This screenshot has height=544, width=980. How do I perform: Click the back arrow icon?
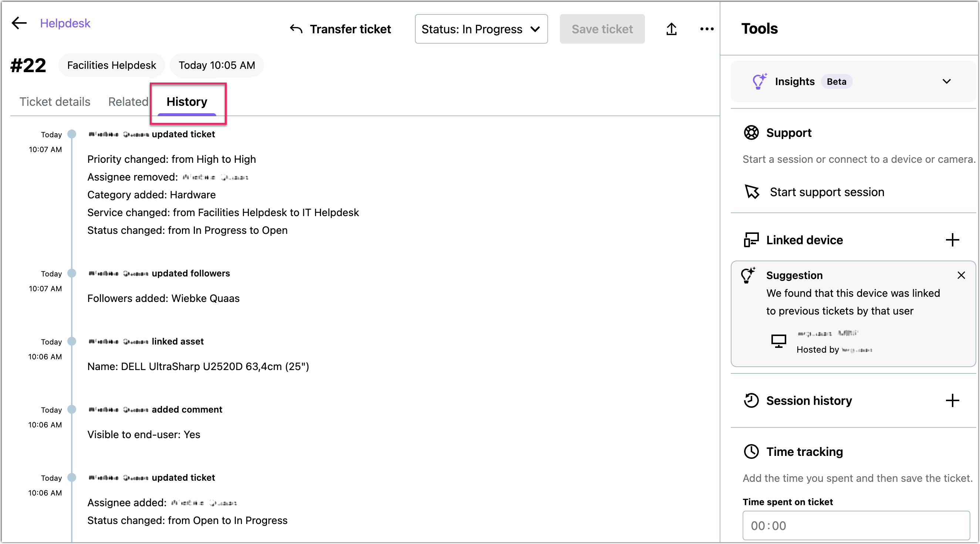click(x=19, y=23)
